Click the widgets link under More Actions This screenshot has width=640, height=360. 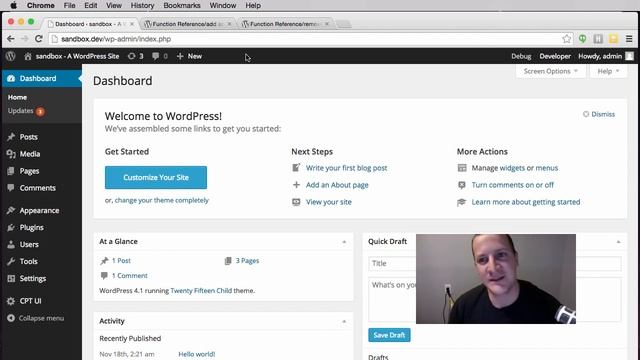click(x=512, y=168)
